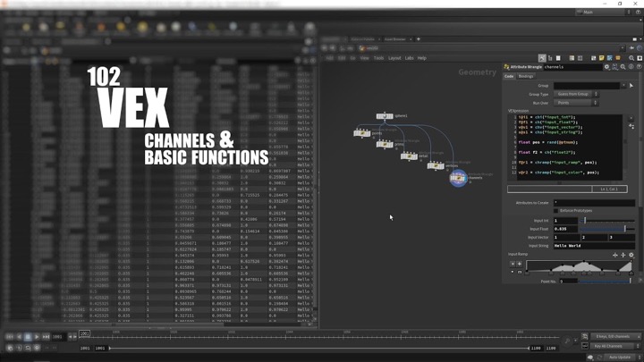Open network editor View menu
644x362 pixels.
[364, 58]
